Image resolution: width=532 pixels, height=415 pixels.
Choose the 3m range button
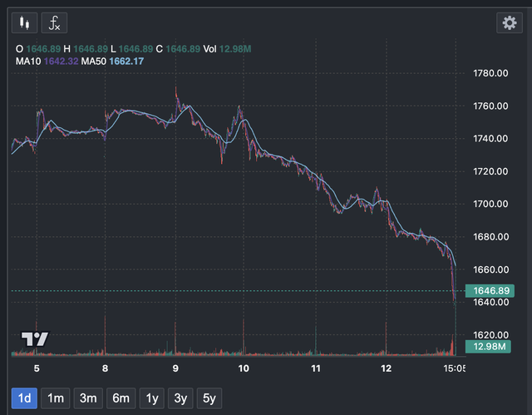88,398
